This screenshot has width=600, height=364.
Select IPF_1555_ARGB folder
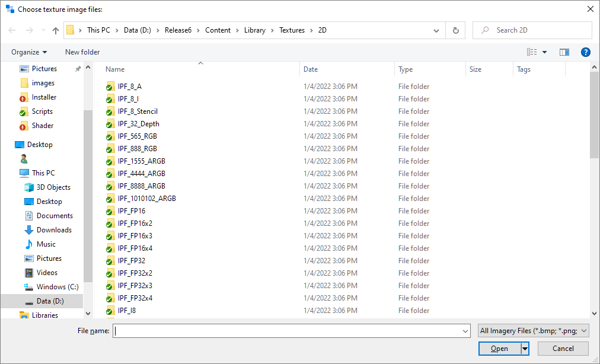pyautogui.click(x=142, y=161)
